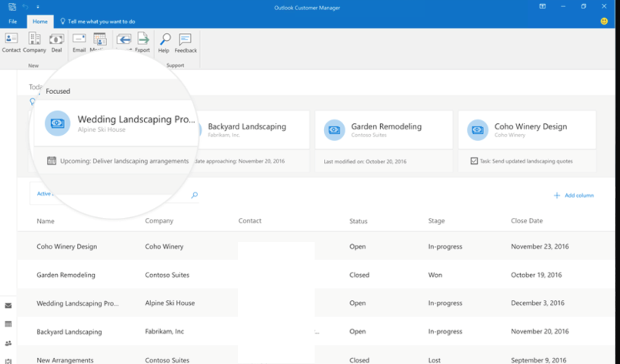
Task: Select the Garden Remodeling row name
Action: click(66, 275)
